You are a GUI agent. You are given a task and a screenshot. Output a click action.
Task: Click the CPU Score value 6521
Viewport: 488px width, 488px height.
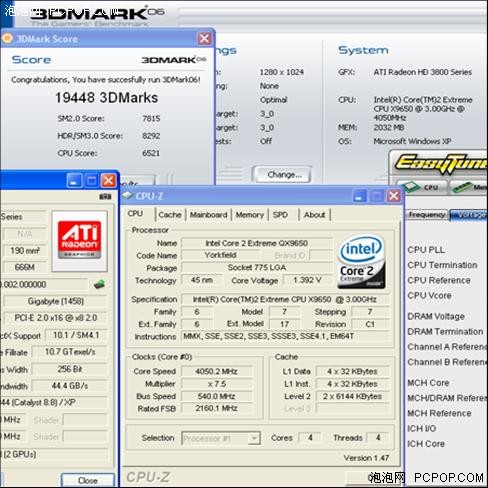(x=151, y=153)
